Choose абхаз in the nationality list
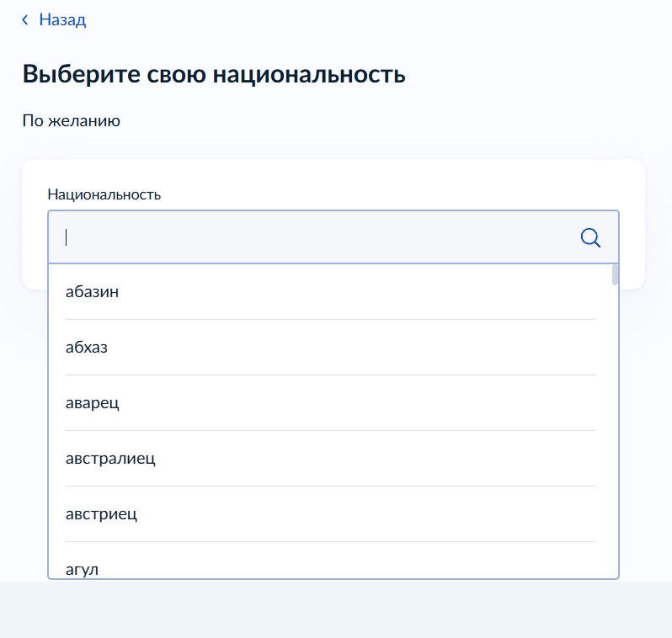This screenshot has width=672, height=638. click(87, 347)
